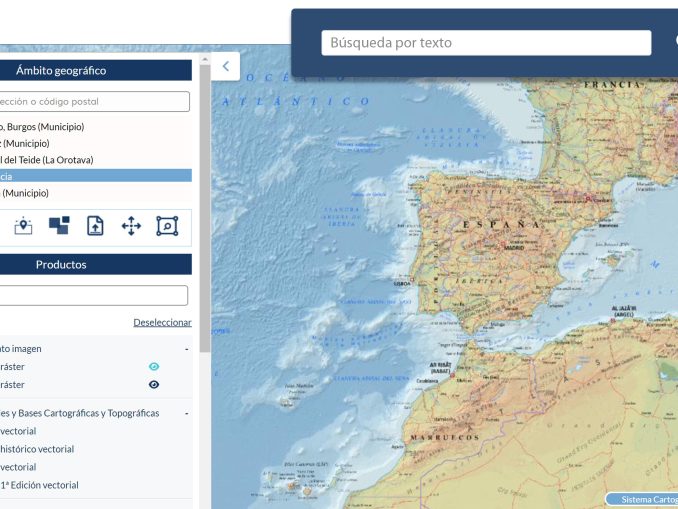Toggle the light blue eye visibility icon
678x509 pixels.
coord(154,367)
